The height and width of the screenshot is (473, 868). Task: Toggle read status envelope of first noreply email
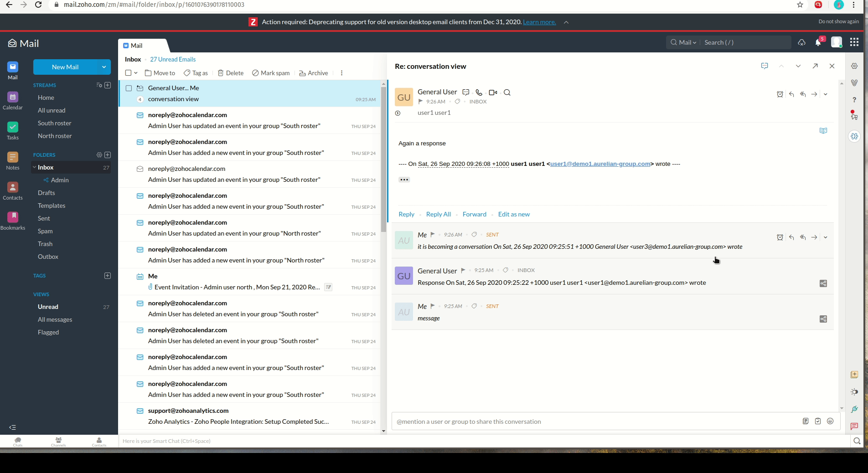coord(140,115)
